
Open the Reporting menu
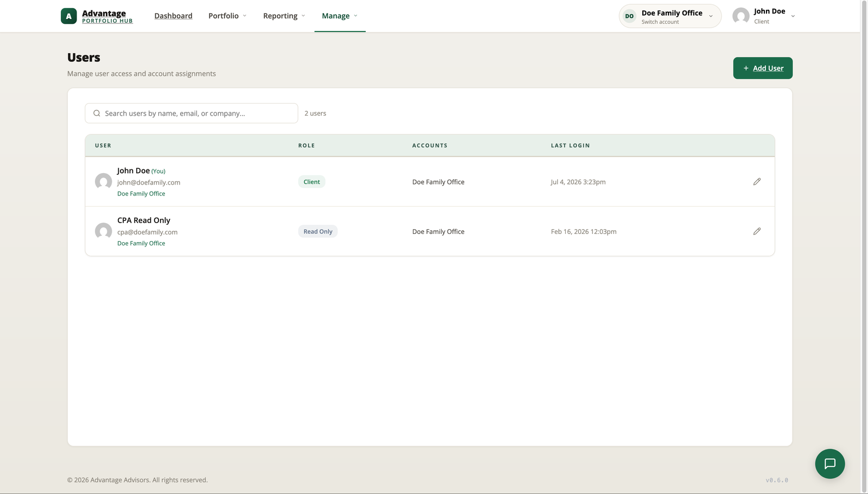[x=284, y=16]
